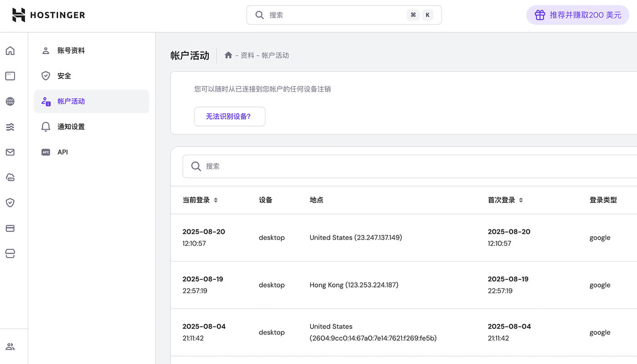This screenshot has height=364, width=637.
Task: Click google login type in 2025-08-04 row
Action: tap(600, 333)
